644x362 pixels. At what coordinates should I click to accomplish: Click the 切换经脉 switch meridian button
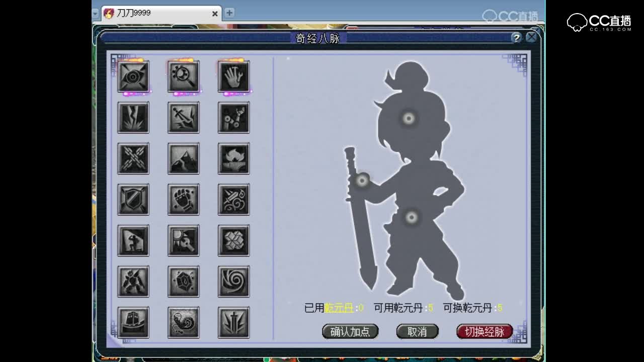[485, 331]
